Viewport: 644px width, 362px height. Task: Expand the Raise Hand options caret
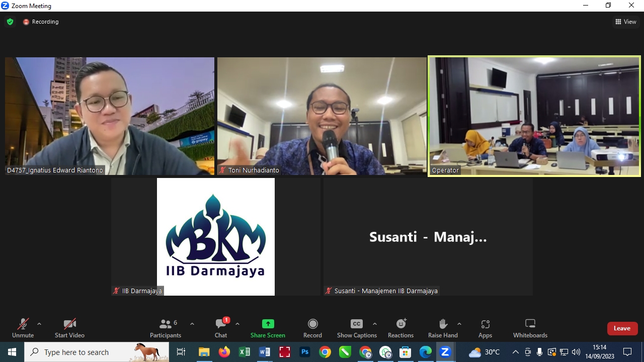coord(459,324)
